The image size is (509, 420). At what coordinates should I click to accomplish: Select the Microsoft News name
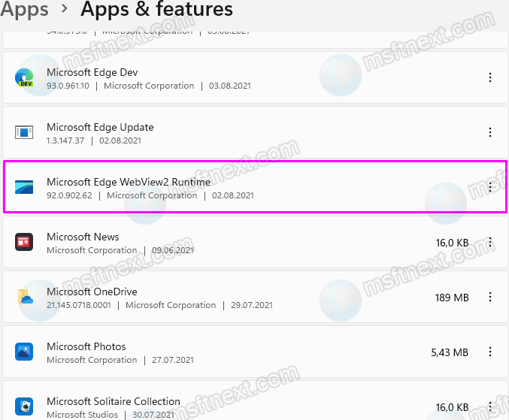83,237
